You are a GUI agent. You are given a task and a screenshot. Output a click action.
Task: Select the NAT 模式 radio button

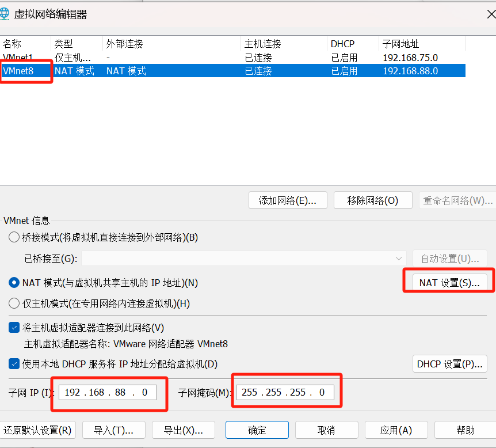tap(14, 282)
